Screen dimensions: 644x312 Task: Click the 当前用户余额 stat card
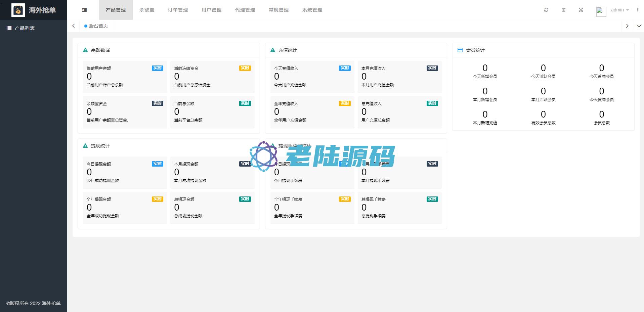point(125,77)
